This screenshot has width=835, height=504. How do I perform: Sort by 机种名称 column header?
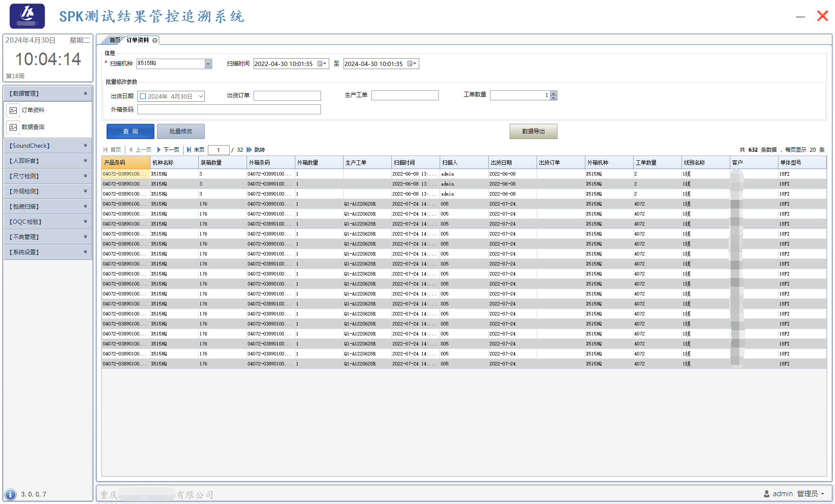[174, 162]
